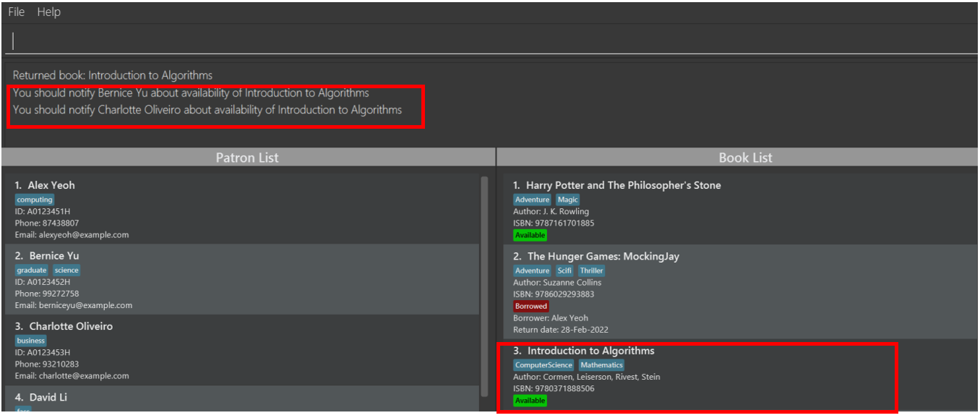
Task: Select the Alex Yeoh patron card
Action: (242, 208)
